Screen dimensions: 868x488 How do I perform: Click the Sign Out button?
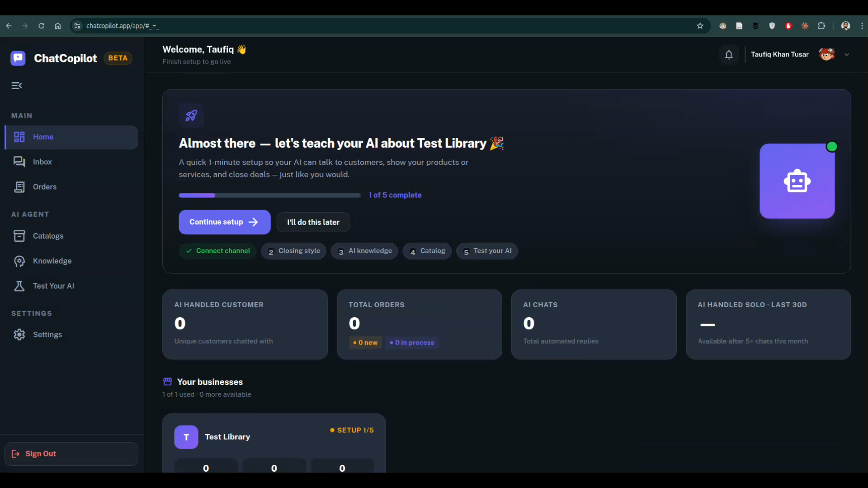pyautogui.click(x=71, y=454)
